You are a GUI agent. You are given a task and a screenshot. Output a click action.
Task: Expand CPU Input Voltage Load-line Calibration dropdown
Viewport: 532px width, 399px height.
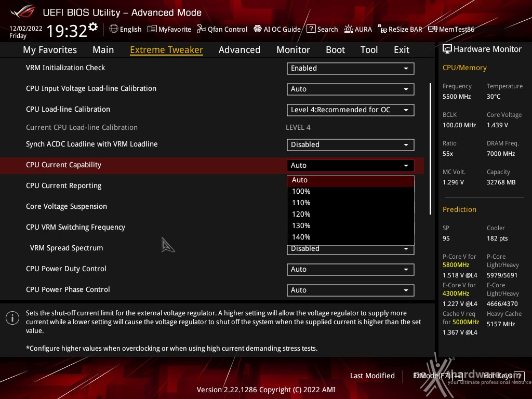tap(351, 89)
